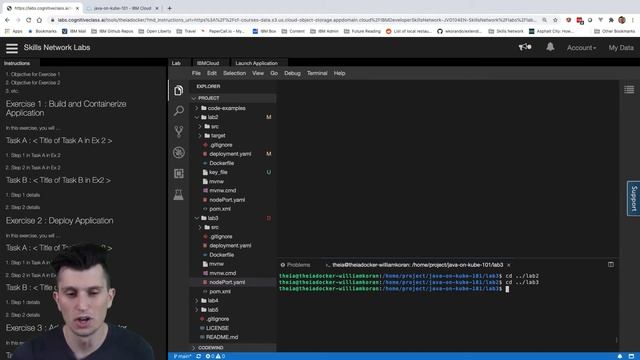The width and height of the screenshot is (640, 360).
Task: Open the Edit menu
Action: (211, 73)
